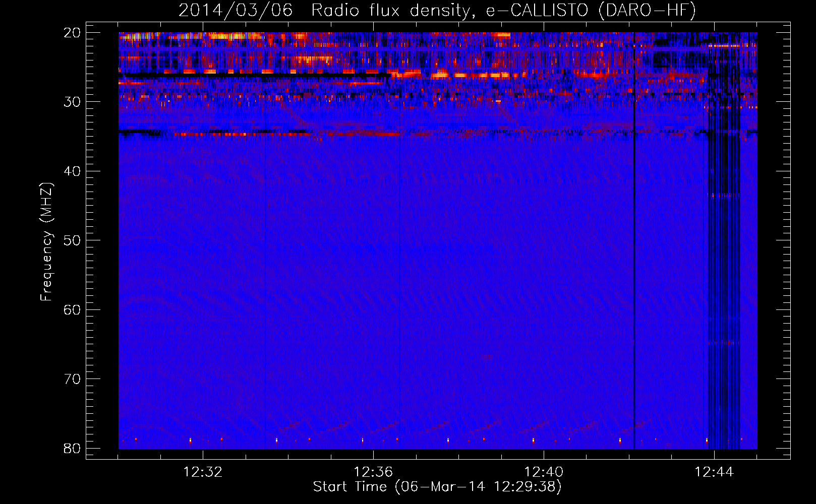Click the plot title "2014/03/06 Radio flux density, e-CALLISTO (DARO-HF)"
The image size is (816, 504).
(x=437, y=10)
